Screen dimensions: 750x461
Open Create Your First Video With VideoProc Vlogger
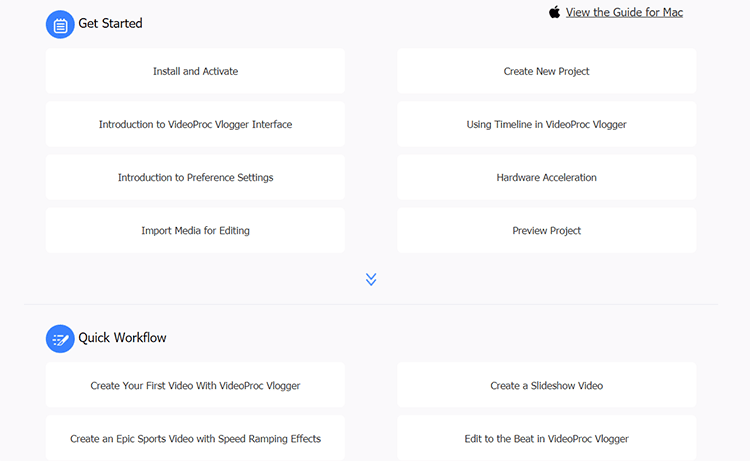(x=195, y=385)
